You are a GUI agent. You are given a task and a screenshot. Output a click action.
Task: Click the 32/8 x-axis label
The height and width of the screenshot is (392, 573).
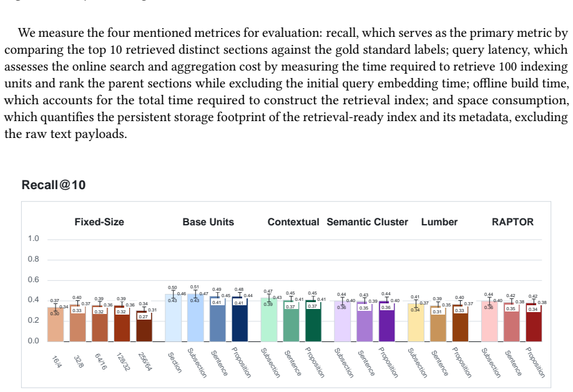[79, 361]
